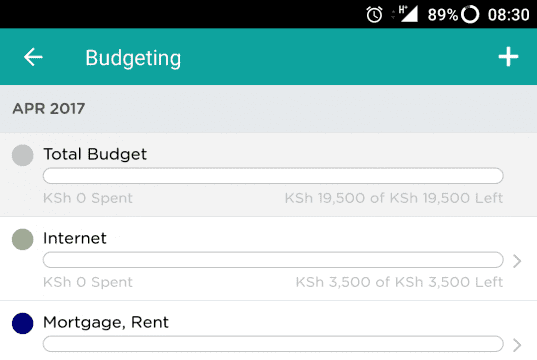
Task: Select the grey Total Budget color dot
Action: (x=23, y=155)
